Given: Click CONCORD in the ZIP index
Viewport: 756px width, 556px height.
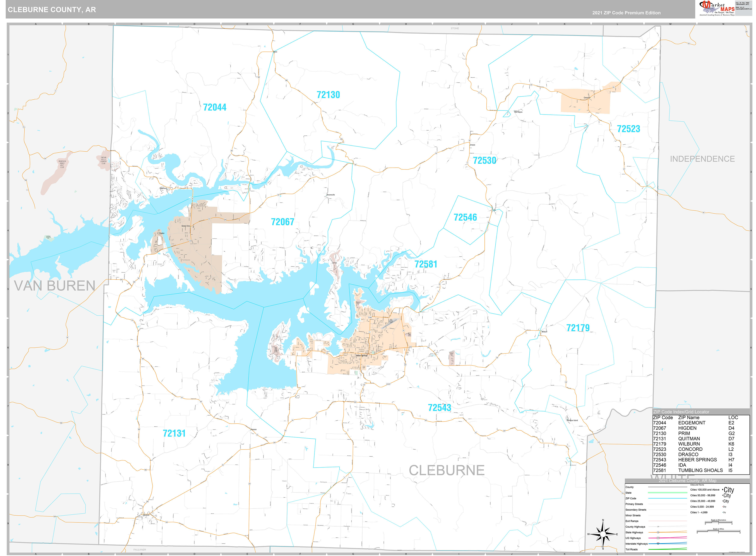Looking at the screenshot, I should click(690, 449).
